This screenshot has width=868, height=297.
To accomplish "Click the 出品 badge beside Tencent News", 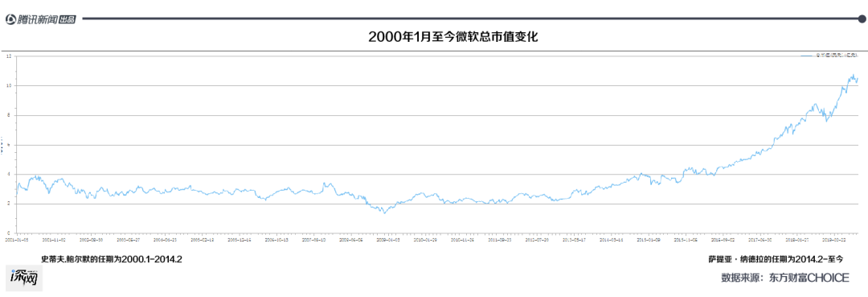I will [68, 19].
